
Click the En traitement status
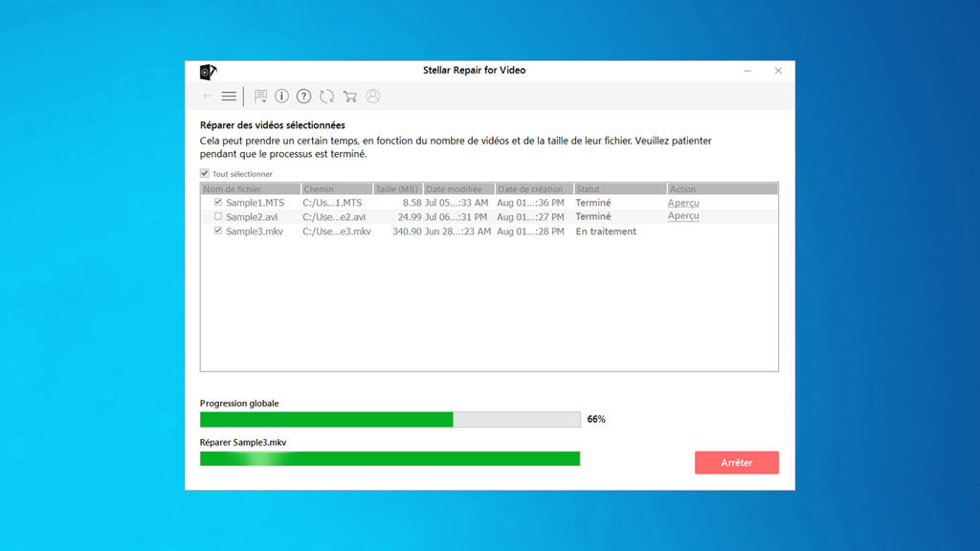606,231
